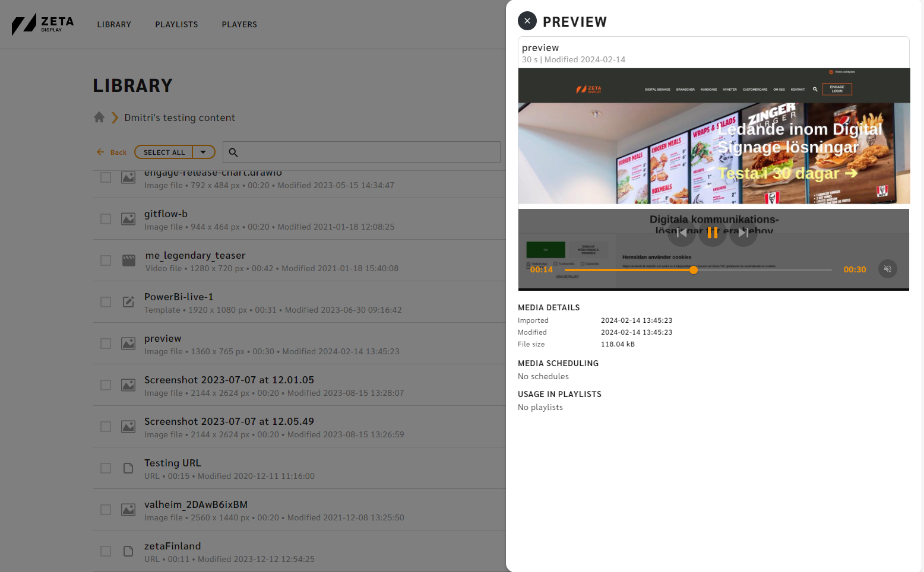The height and width of the screenshot is (572, 924).
Task: Click the zetaFinland URL document icon
Action: pyautogui.click(x=128, y=551)
